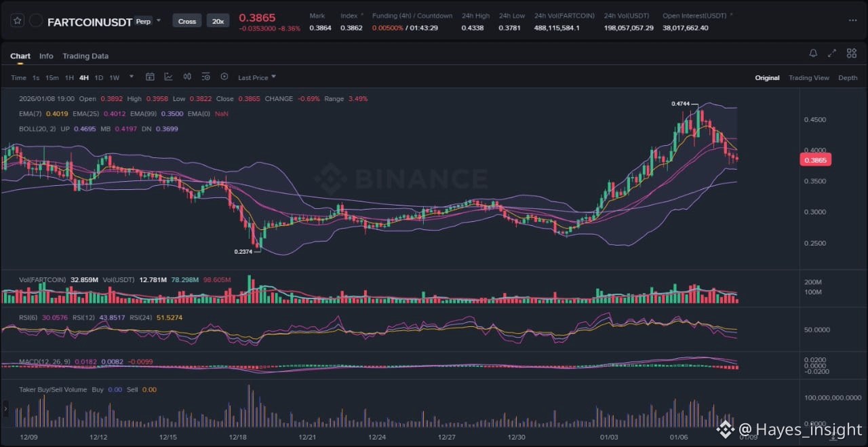Click the 0.2374 low price marker
868x447 pixels.
point(243,251)
